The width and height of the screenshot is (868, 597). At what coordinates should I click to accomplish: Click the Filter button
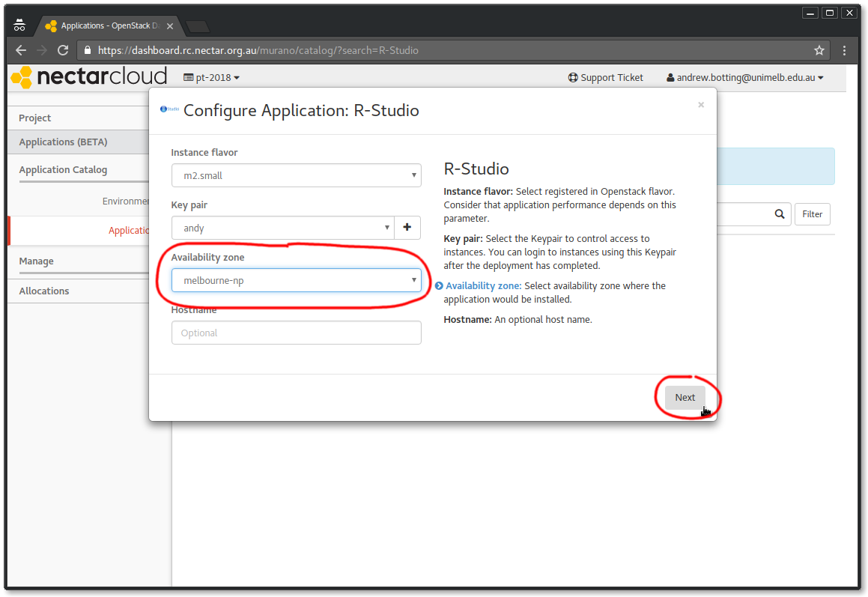(812, 213)
